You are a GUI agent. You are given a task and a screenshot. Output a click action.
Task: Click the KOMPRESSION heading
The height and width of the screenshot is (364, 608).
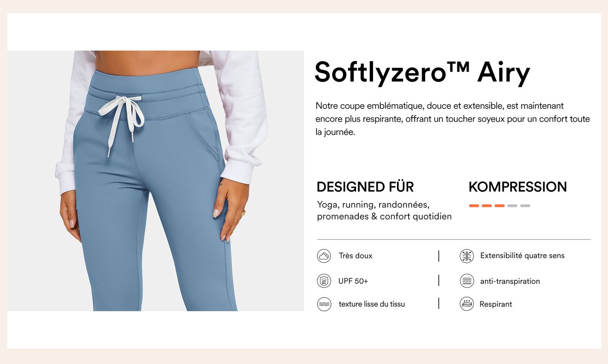pyautogui.click(x=518, y=187)
